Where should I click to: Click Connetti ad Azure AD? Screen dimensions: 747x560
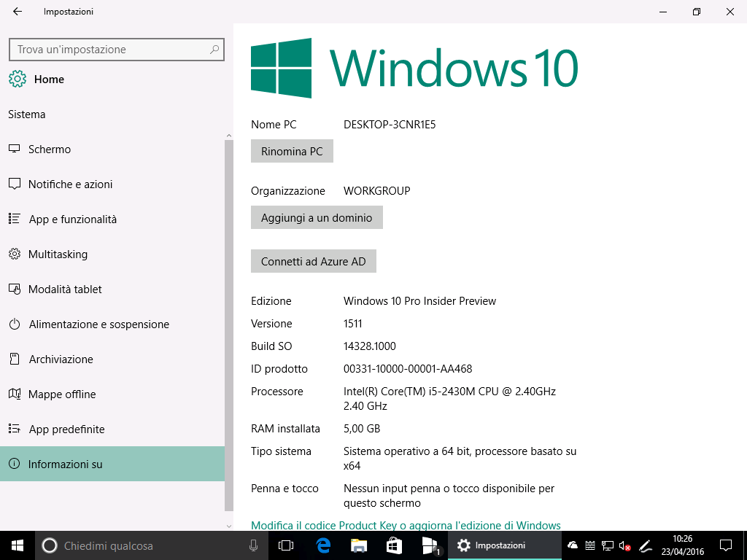[314, 261]
